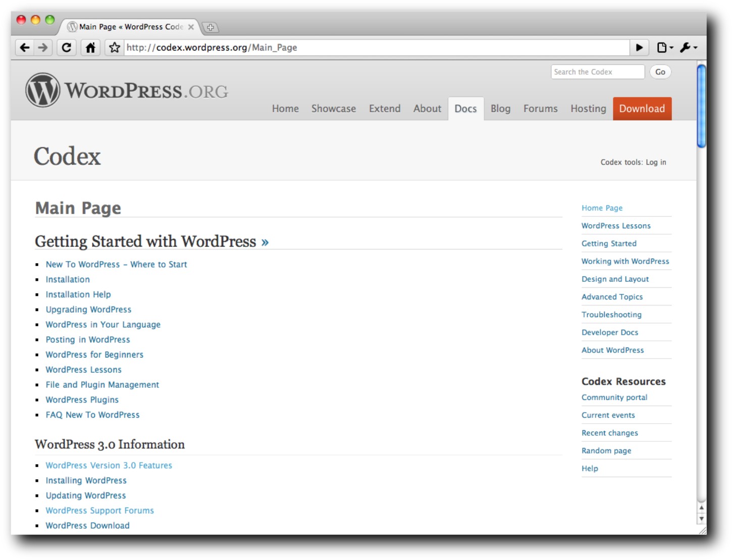This screenshot has height=560, width=732.
Task: Click the orange Download button
Action: tap(642, 109)
